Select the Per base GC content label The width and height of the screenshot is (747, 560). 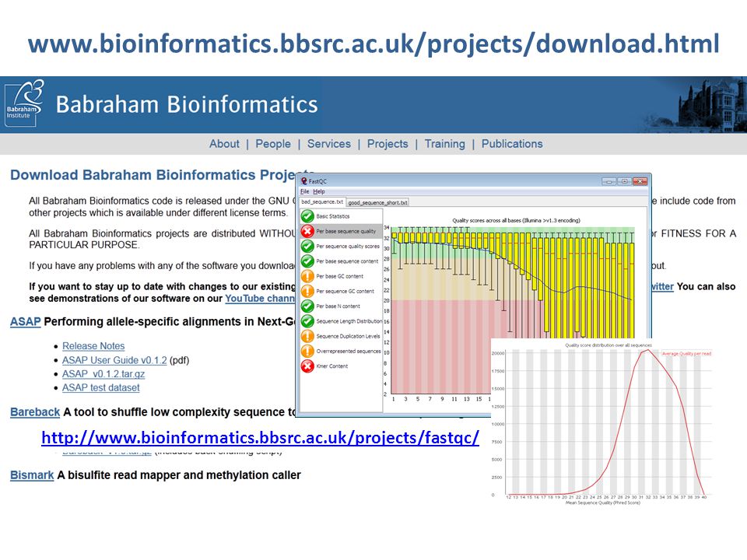(339, 276)
